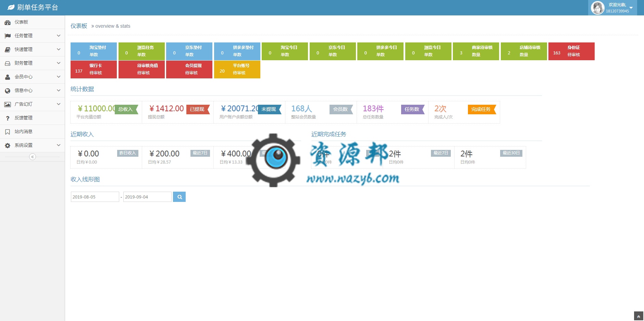Open the 商家待审核 数量 tile
Image resolution: width=644 pixels, height=321 pixels.
point(476,51)
